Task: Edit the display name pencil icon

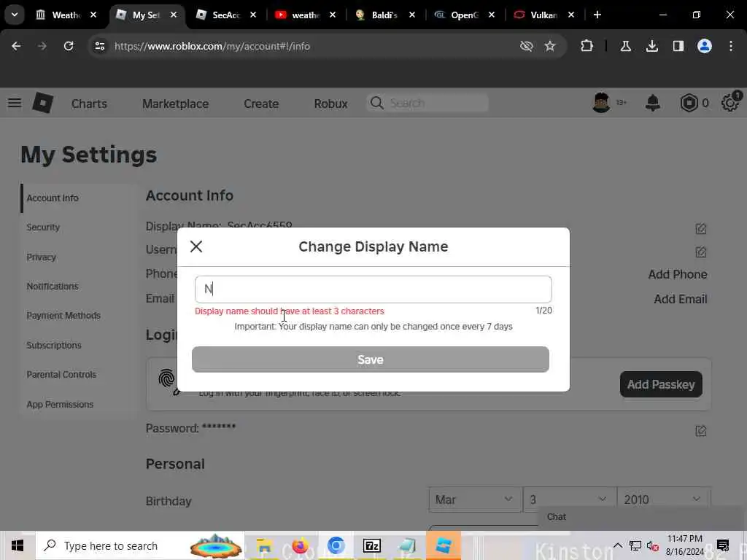Action: [x=701, y=229]
